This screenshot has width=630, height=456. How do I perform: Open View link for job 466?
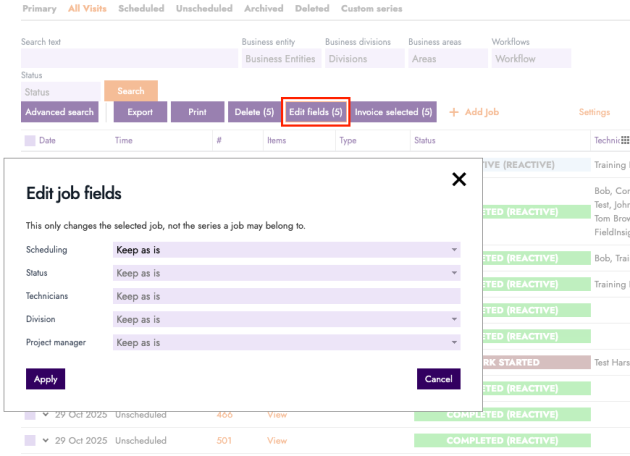click(276, 414)
